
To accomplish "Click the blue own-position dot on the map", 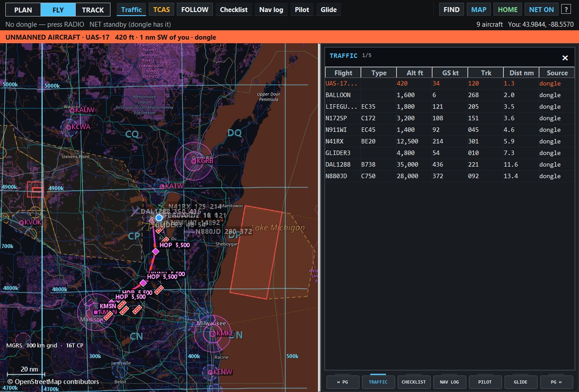I will pyautogui.click(x=159, y=218).
